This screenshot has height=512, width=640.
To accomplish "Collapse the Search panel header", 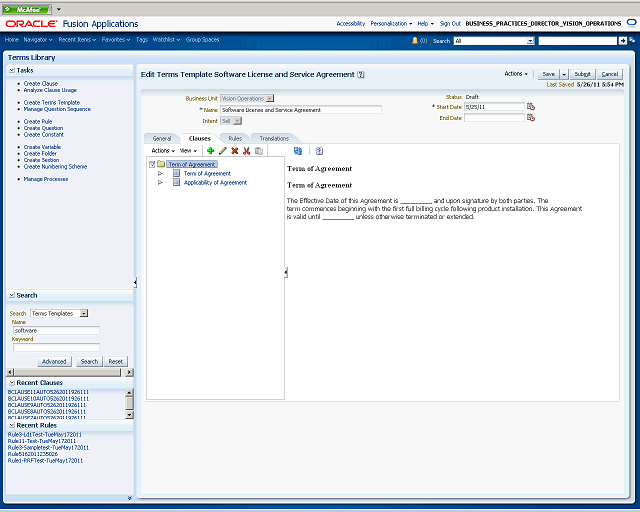I will 12,295.
